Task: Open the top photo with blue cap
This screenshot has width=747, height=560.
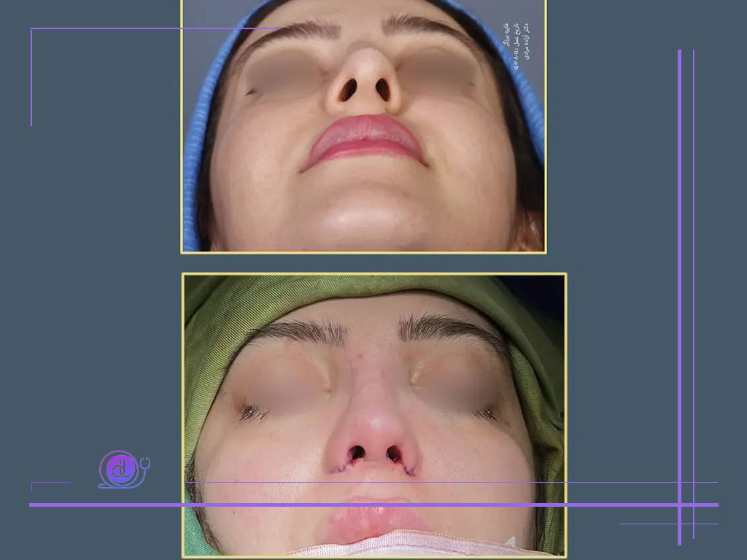Action: (363, 126)
